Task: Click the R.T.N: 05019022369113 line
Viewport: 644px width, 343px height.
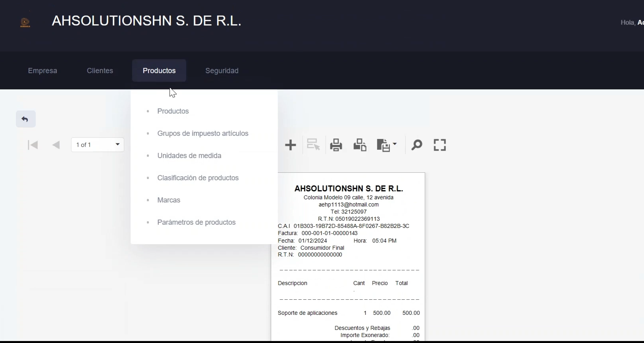Action: [349, 219]
